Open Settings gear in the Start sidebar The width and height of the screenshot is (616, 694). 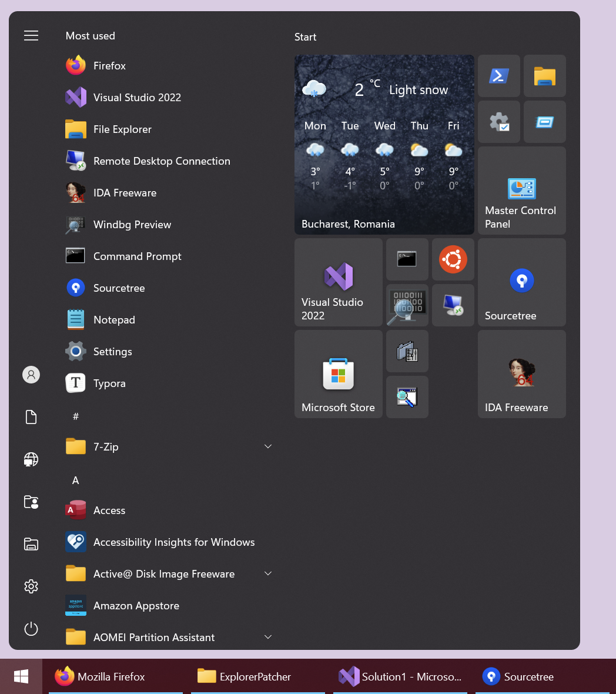[31, 586]
